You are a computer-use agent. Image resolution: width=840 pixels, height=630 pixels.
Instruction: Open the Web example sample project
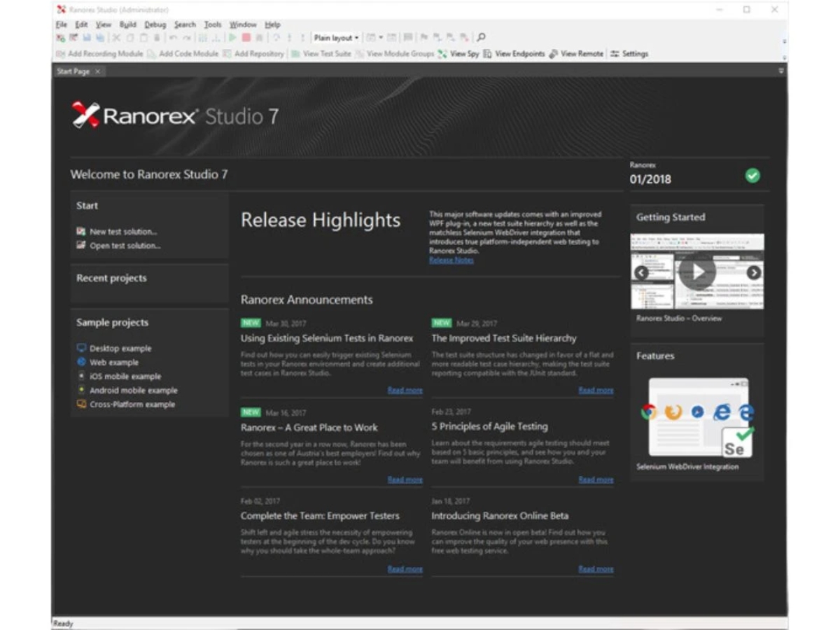coord(114,363)
